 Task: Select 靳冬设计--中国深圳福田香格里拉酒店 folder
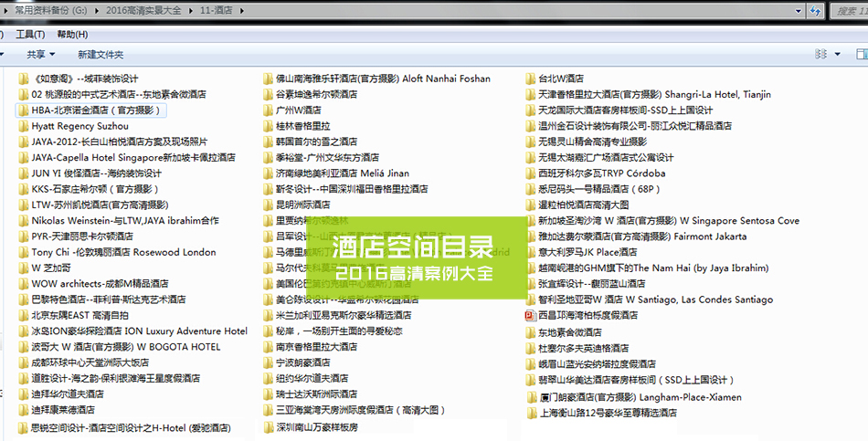(x=352, y=189)
